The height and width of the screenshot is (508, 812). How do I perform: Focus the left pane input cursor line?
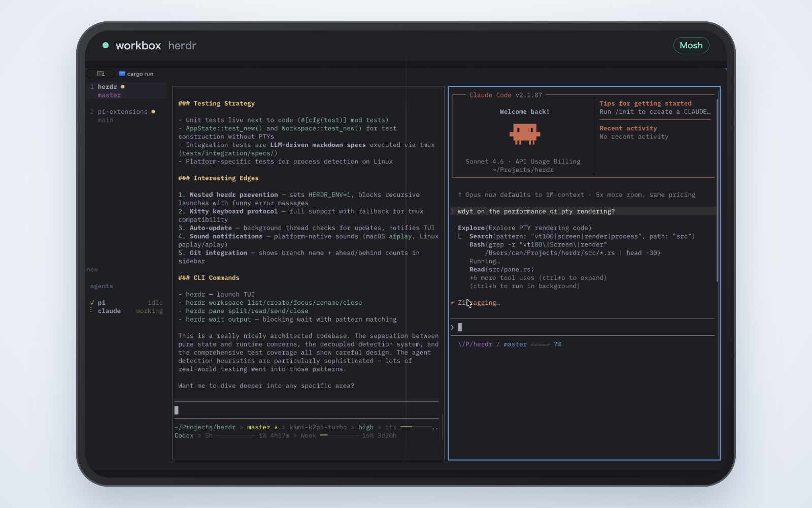(307, 410)
